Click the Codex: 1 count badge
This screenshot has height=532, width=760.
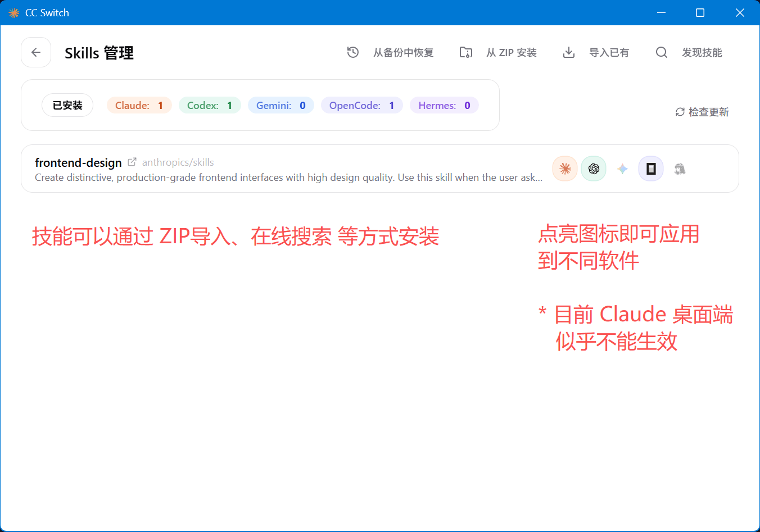point(210,105)
